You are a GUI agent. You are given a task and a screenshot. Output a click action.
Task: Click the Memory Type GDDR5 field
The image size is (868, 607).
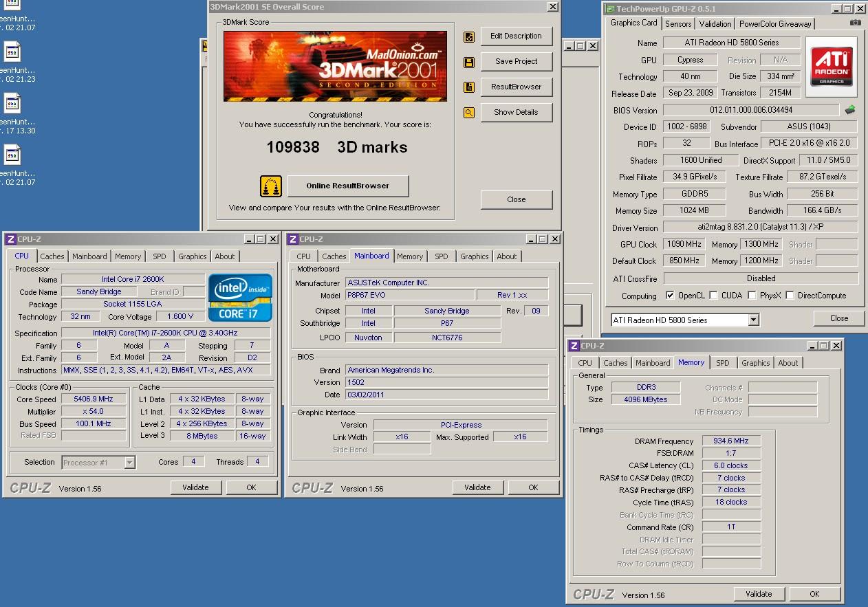[695, 194]
